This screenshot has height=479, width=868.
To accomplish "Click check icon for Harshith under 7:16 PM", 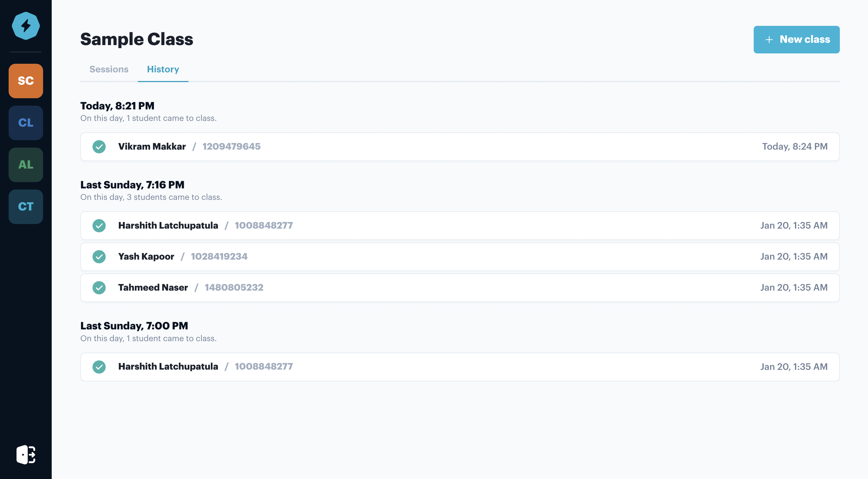I will (99, 226).
